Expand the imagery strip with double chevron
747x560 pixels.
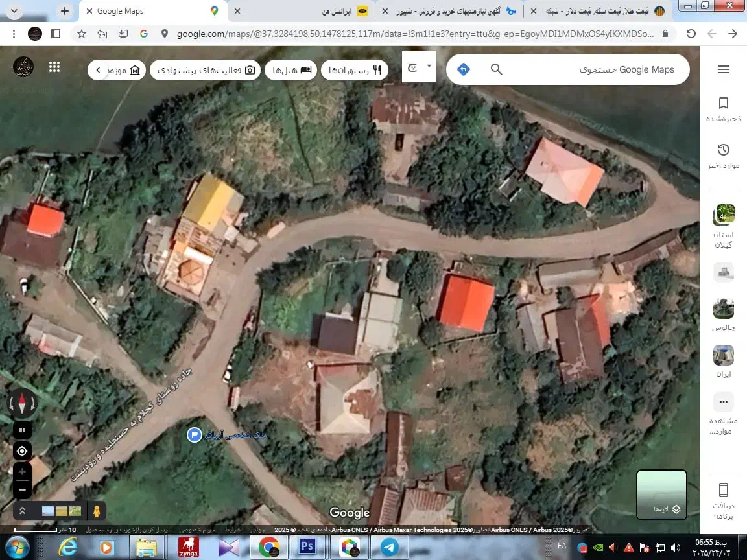click(x=22, y=511)
